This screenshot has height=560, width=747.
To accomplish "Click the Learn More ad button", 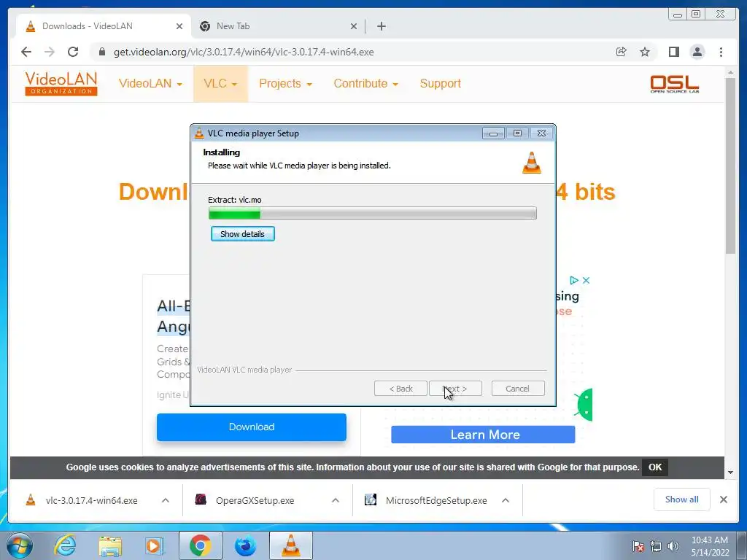I will 483,435.
